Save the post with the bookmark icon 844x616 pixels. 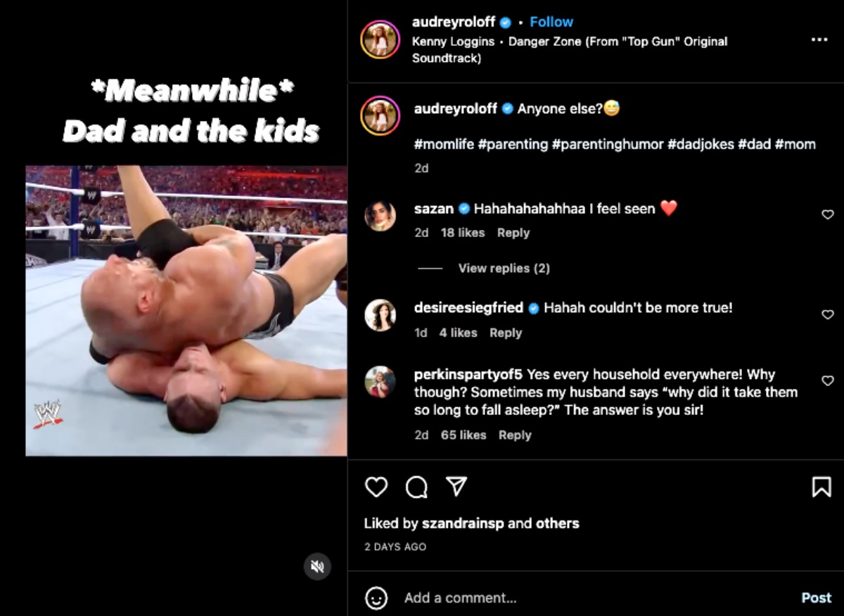821,487
